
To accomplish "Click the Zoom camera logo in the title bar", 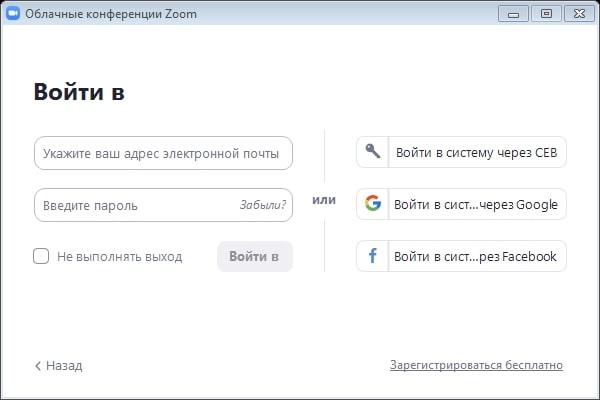I will [x=13, y=14].
